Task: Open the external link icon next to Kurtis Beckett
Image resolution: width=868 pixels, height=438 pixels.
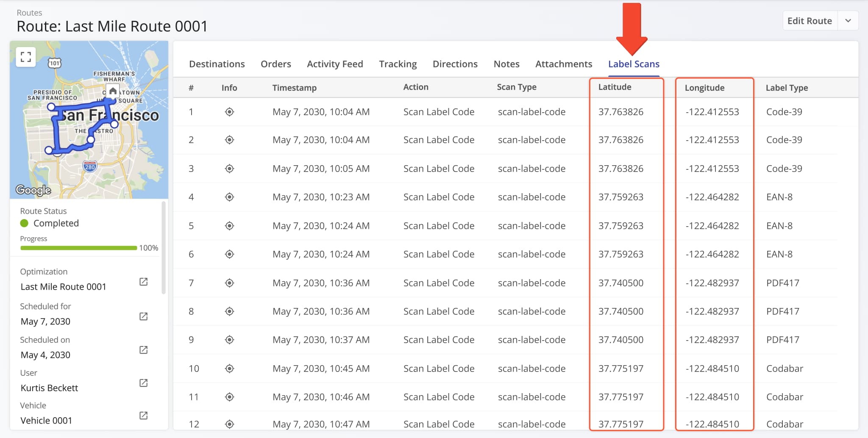Action: tap(144, 383)
